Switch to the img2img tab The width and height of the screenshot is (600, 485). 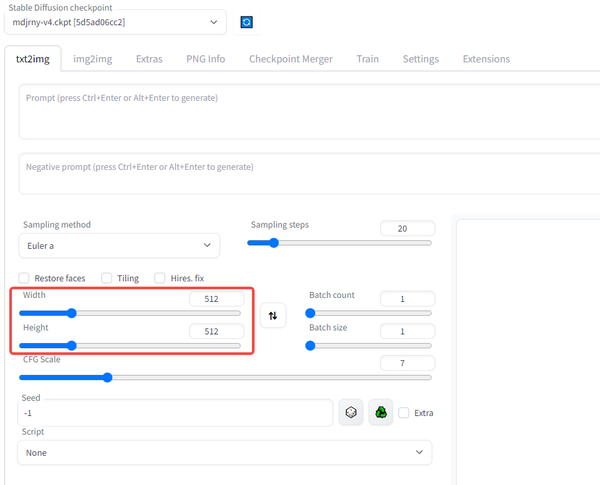point(92,59)
